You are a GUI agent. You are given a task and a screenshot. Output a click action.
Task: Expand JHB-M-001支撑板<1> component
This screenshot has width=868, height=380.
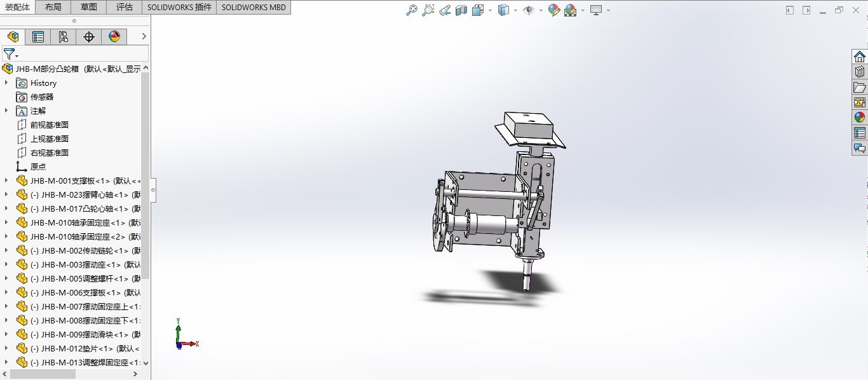click(6, 180)
